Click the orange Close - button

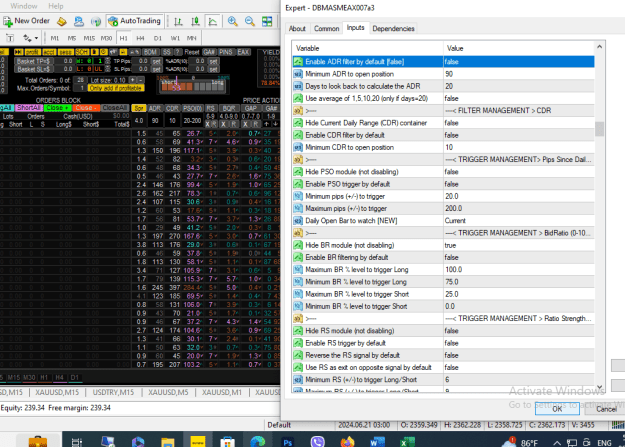tap(86, 108)
